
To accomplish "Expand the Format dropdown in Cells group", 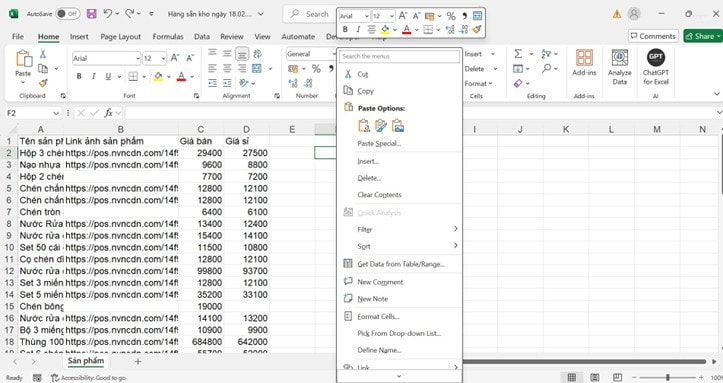I will (479, 83).
